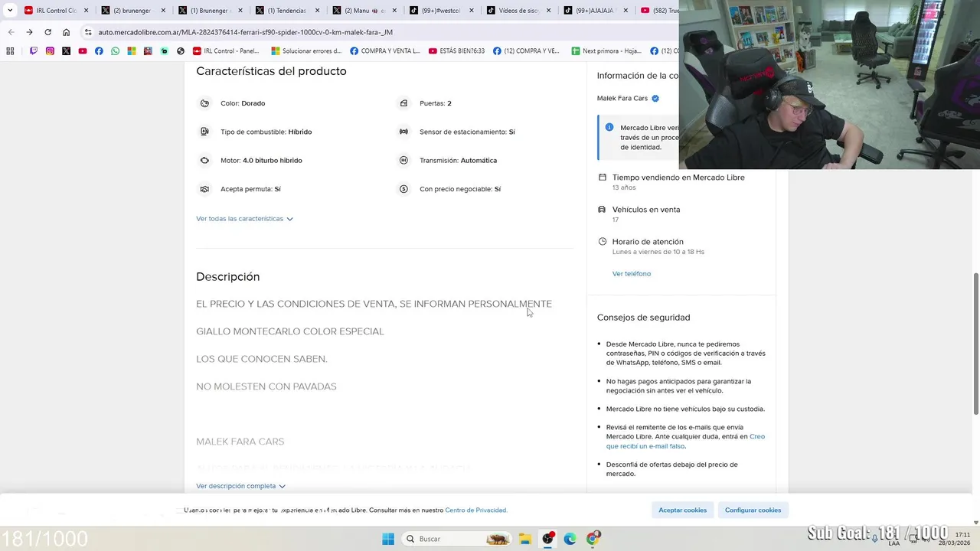Click the blue info icon in verification notice
The image size is (980, 551).
tap(609, 127)
